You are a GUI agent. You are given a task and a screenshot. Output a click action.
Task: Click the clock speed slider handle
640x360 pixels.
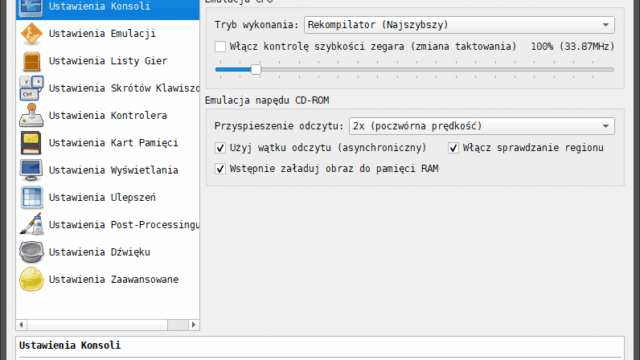(256, 69)
